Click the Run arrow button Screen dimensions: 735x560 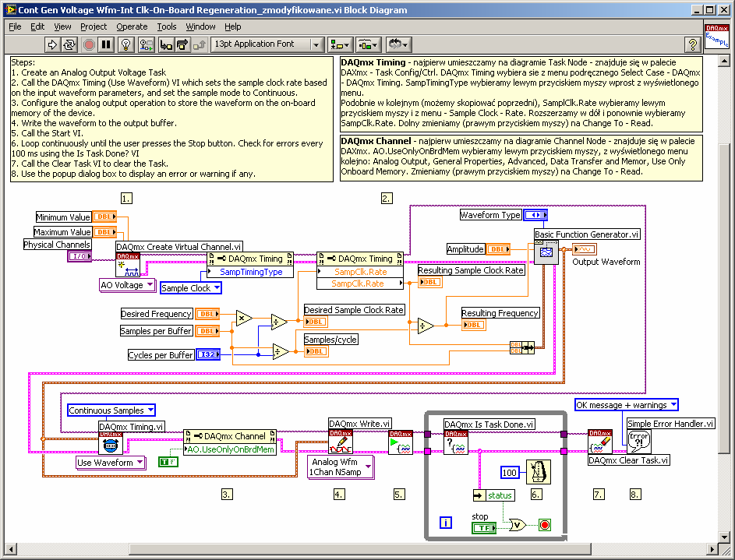[x=52, y=45]
